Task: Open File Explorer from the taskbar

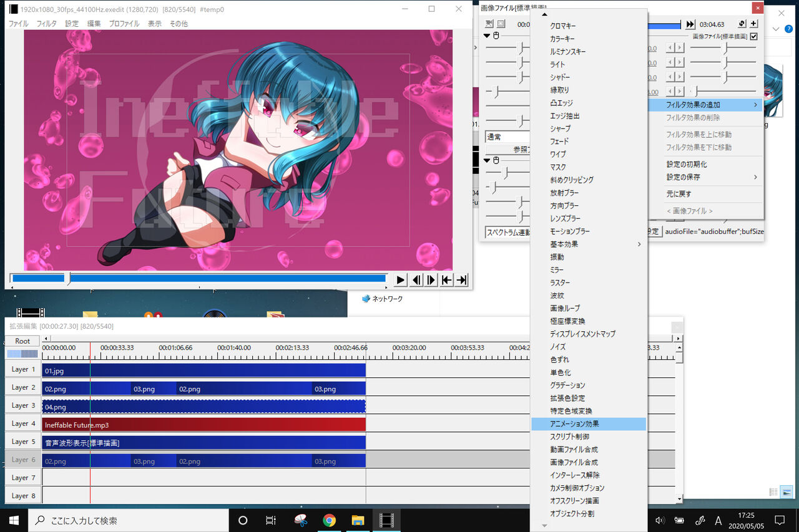Action: pos(358,520)
